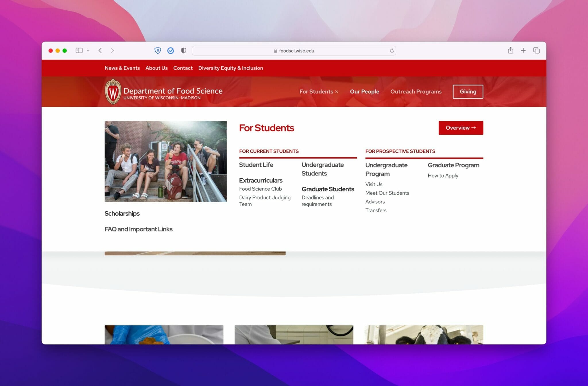Click the UW crest logo
The height and width of the screenshot is (386, 588).
click(113, 92)
